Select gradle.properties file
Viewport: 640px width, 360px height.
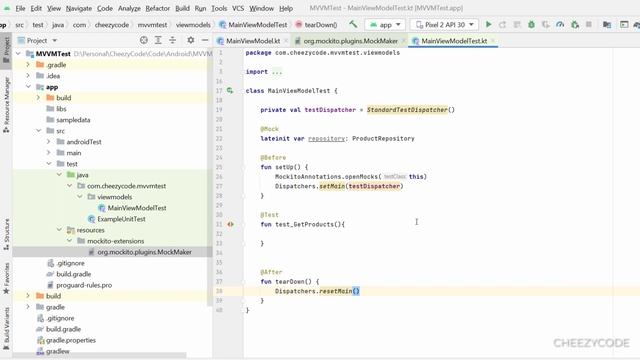[x=71, y=340]
